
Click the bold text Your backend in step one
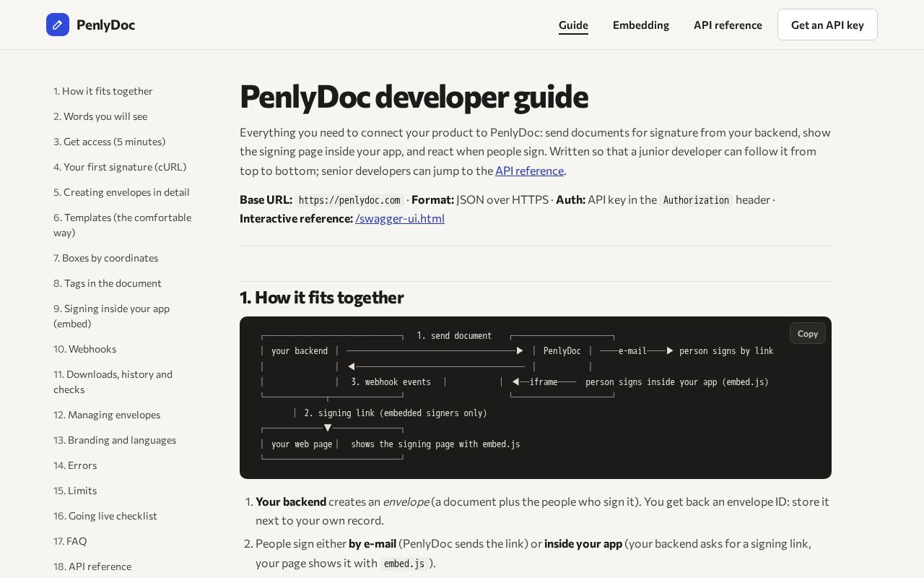(291, 501)
